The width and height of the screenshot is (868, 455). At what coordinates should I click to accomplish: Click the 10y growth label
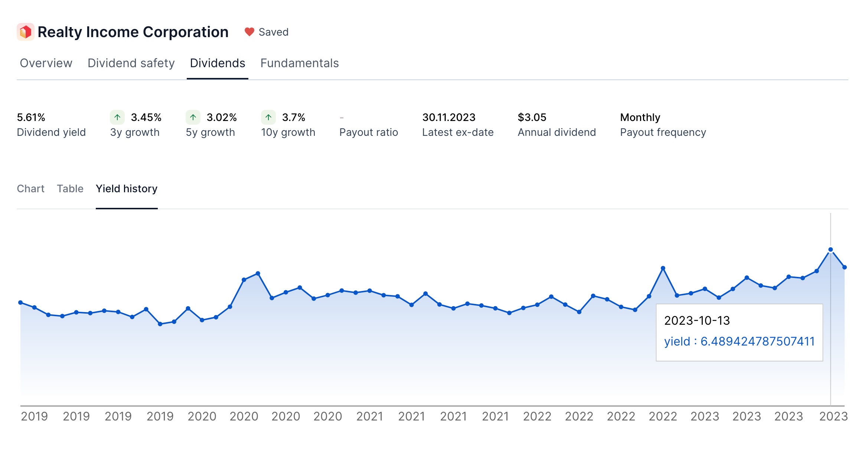[x=288, y=132]
